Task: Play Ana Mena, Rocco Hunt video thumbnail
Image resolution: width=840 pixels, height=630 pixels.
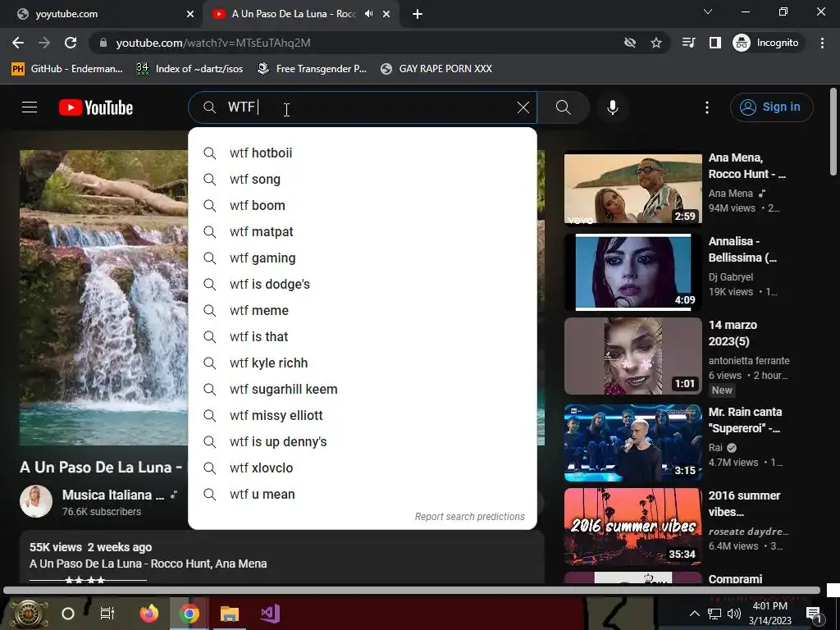Action: click(632, 189)
